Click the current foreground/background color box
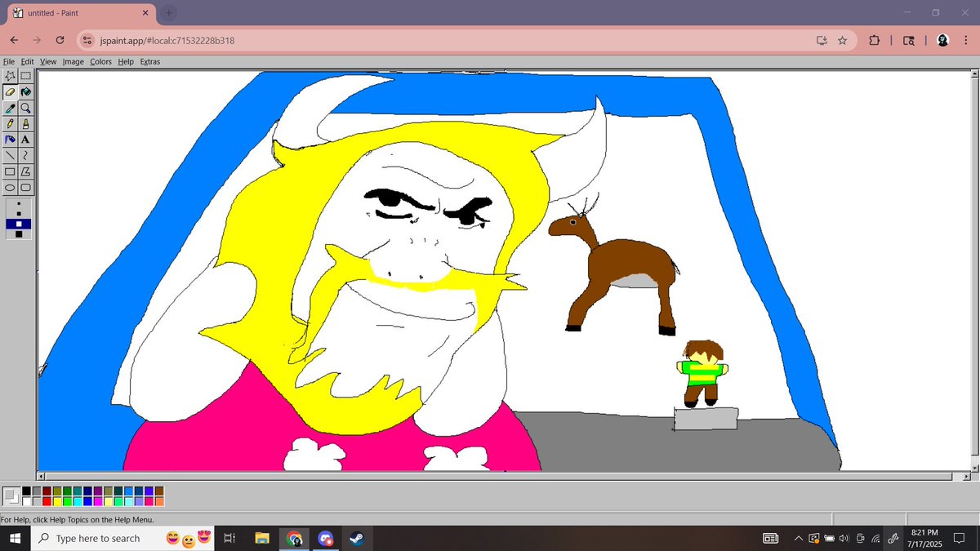980x551 pixels. pos(11,496)
